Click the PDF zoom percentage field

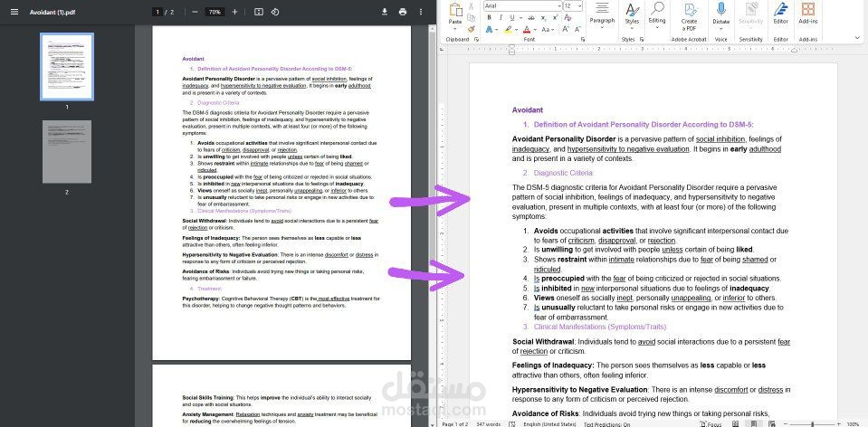pyautogui.click(x=215, y=12)
